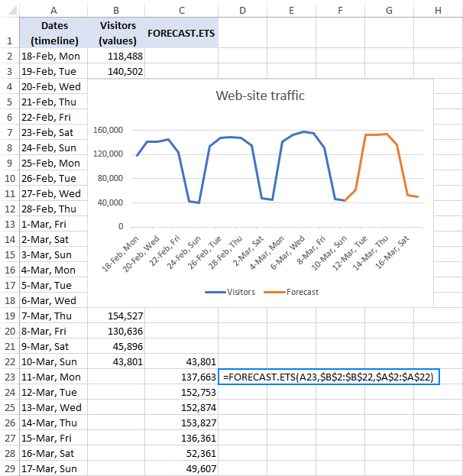463x476 pixels.
Task: Select column F header
Action: 340,11
